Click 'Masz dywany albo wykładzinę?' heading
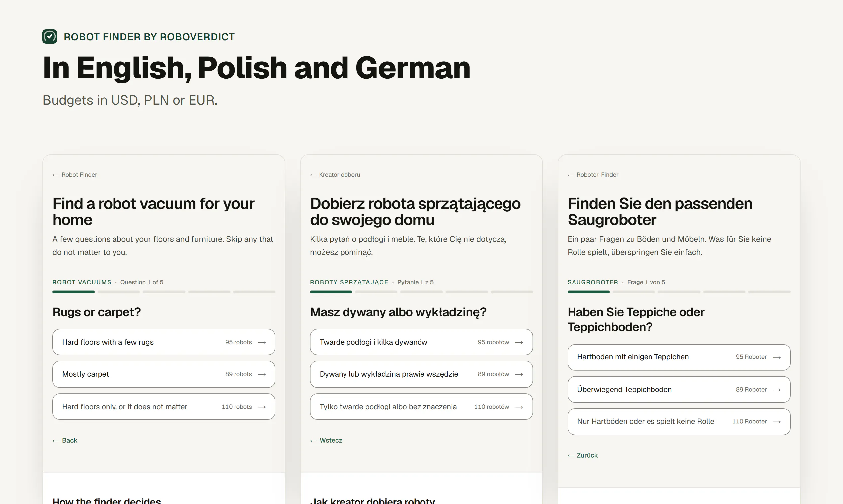843x504 pixels. 398,312
